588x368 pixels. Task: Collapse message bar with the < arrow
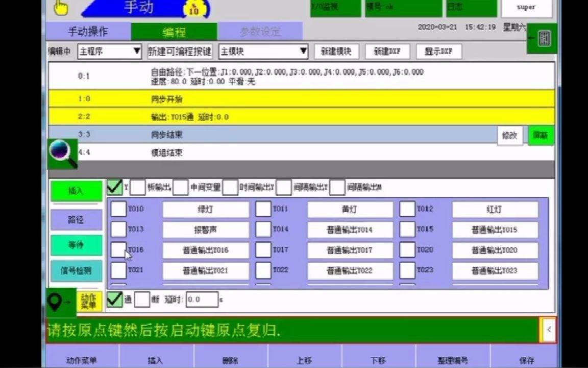point(549,330)
